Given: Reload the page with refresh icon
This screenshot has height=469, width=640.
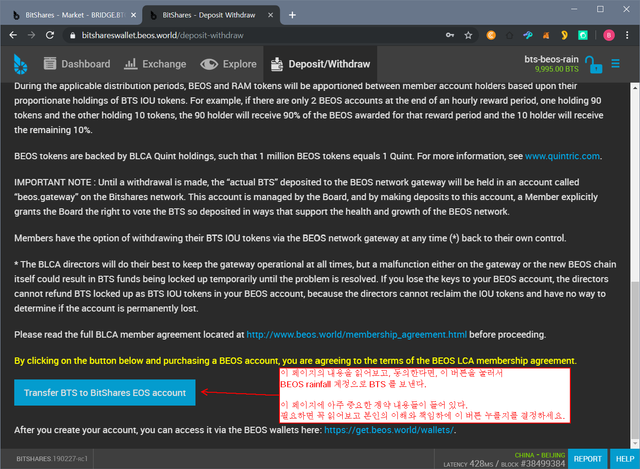Looking at the screenshot, I should click(x=50, y=36).
